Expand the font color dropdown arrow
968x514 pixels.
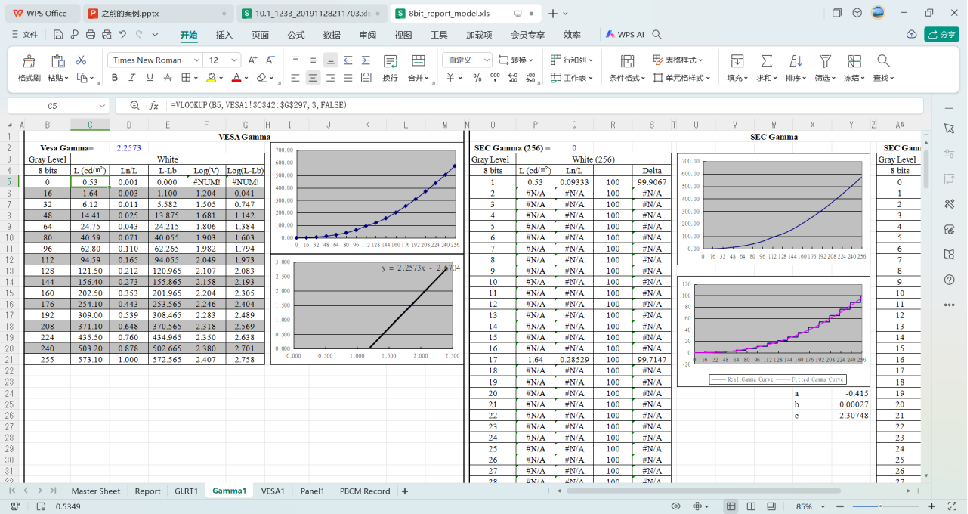click(246, 78)
